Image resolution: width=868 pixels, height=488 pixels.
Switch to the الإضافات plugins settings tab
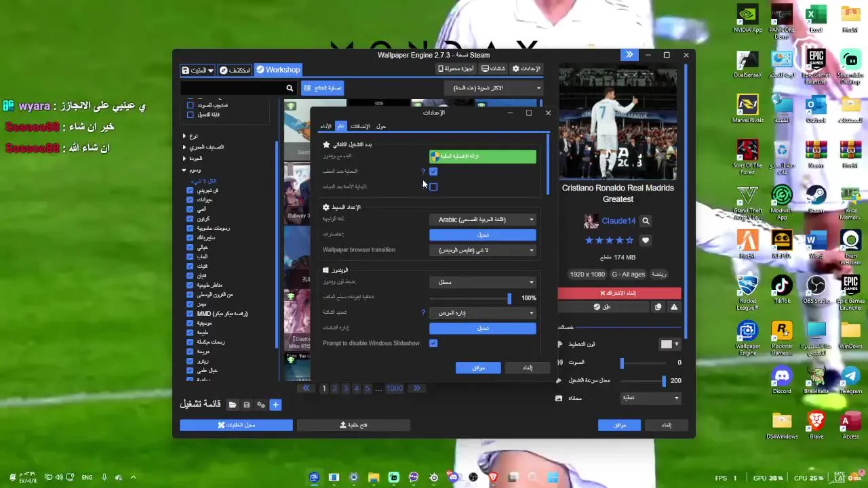pos(360,126)
